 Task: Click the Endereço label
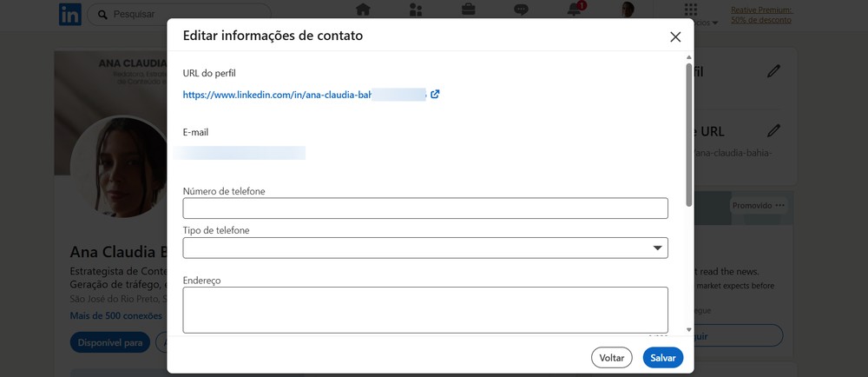202,280
